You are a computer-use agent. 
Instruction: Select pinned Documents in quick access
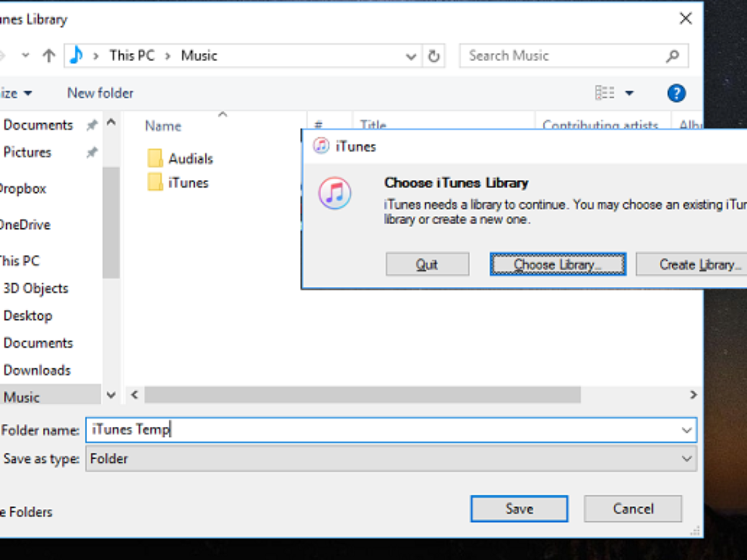[x=38, y=125]
